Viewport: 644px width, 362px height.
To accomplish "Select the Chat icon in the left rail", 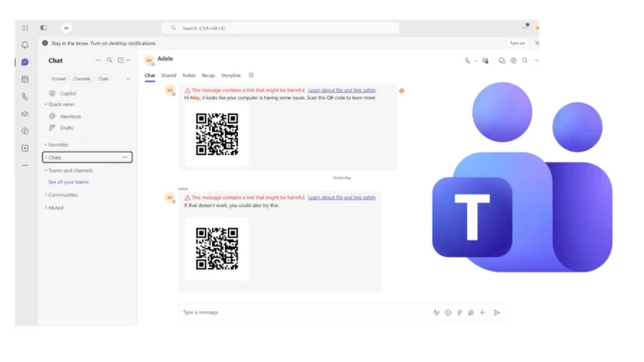I will [25, 62].
